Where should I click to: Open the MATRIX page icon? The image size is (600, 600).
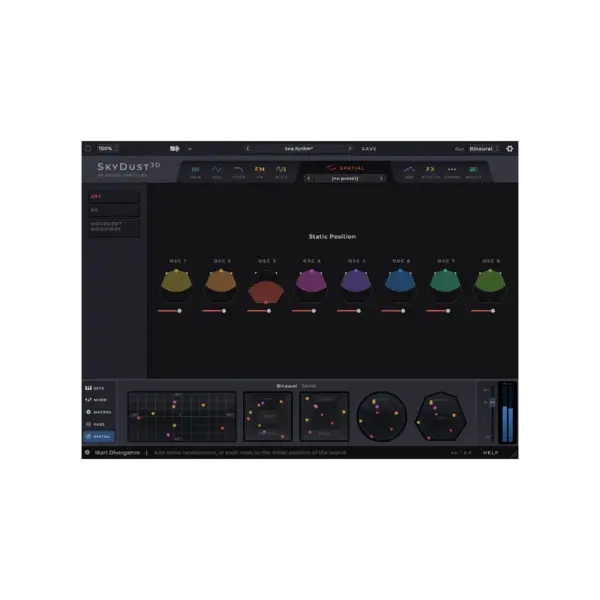pyautogui.click(x=473, y=172)
